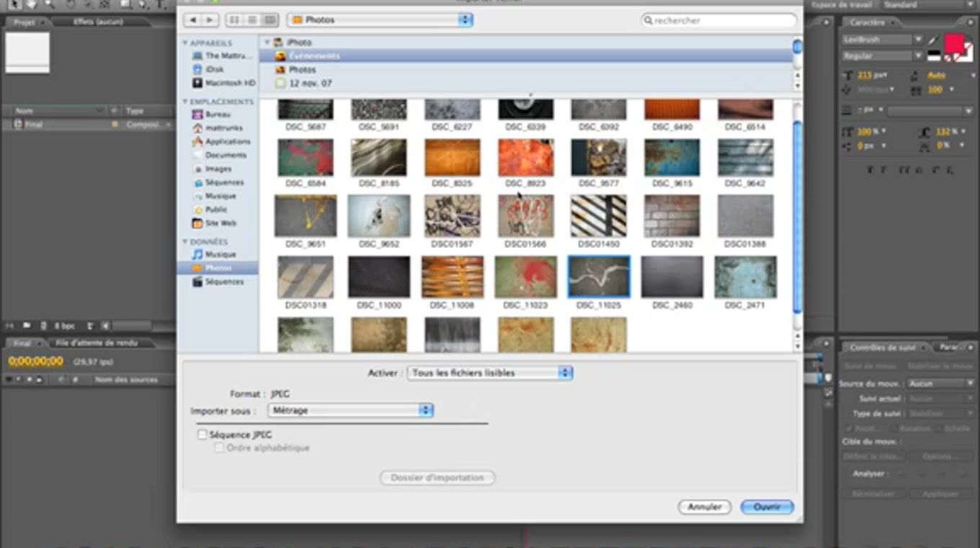Select Événements in the iPhoto list
Viewport: 980px width, 548px height.
click(x=314, y=56)
